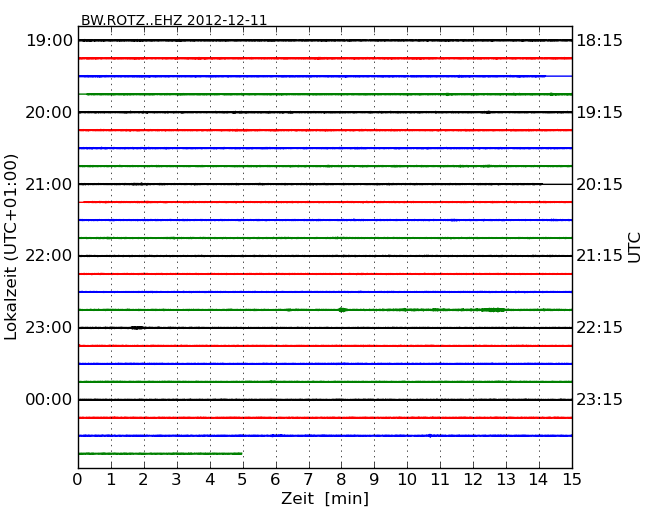The width and height of the screenshot is (650, 520).
Task: Select the 23:15 UTC label
Action: pos(599,399)
